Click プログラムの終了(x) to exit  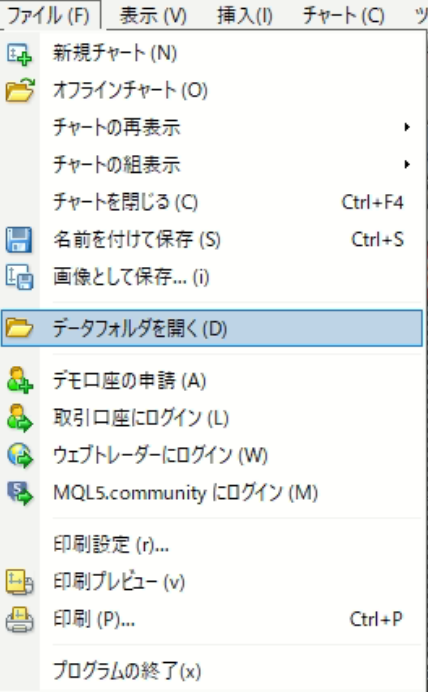[x=127, y=671]
